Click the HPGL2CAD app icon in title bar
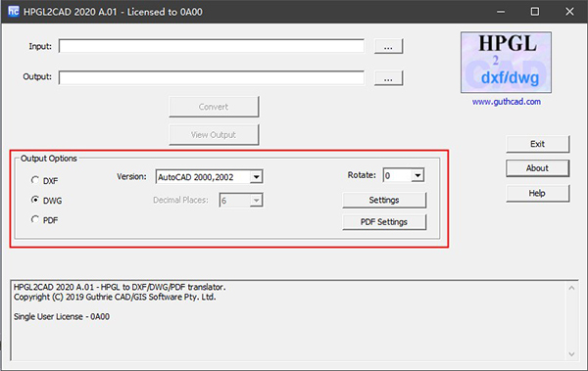This screenshot has height=371, width=588. 13,12
